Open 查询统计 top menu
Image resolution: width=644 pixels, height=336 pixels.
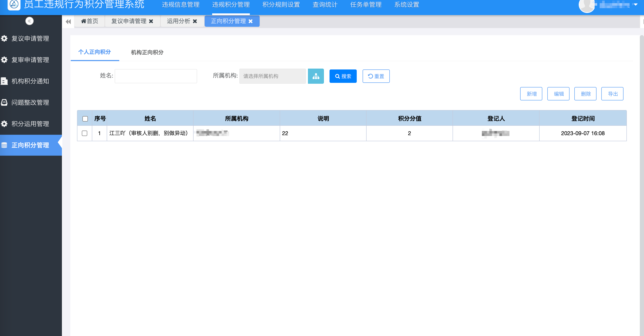[325, 5]
